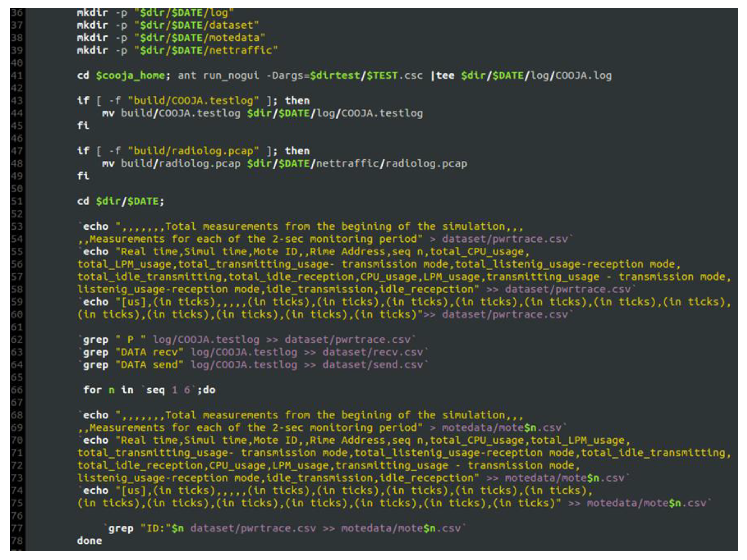Click line number 41 in the gutter
Image resolution: width=747 pixels, height=560 pixels.
tap(17, 75)
